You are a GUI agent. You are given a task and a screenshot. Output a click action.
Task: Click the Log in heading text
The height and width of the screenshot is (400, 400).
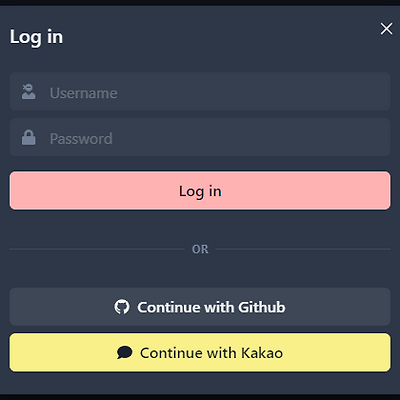[36, 37]
